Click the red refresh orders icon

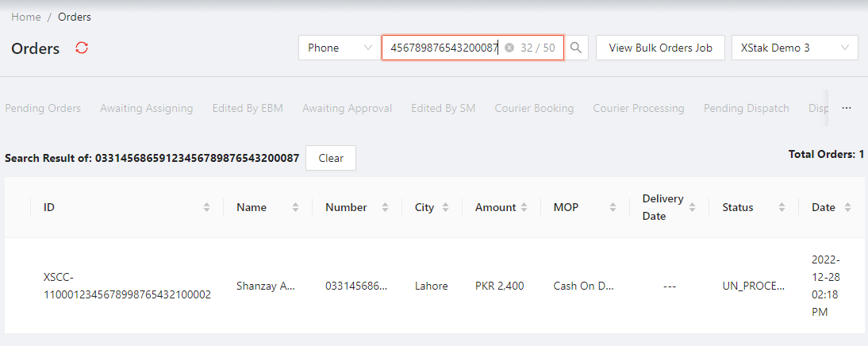[x=82, y=48]
